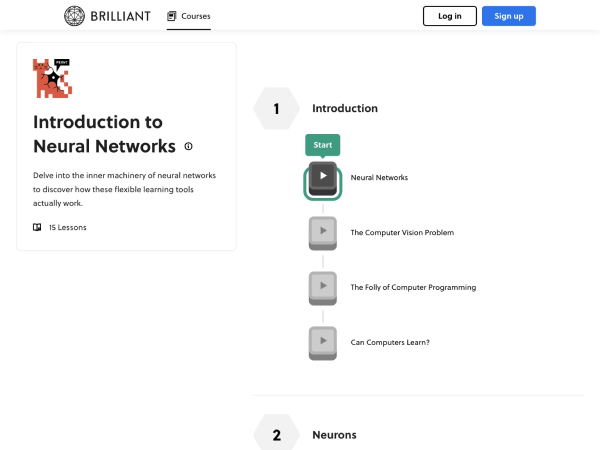Open the Courses tab
The image size is (600, 450).
[x=189, y=16]
